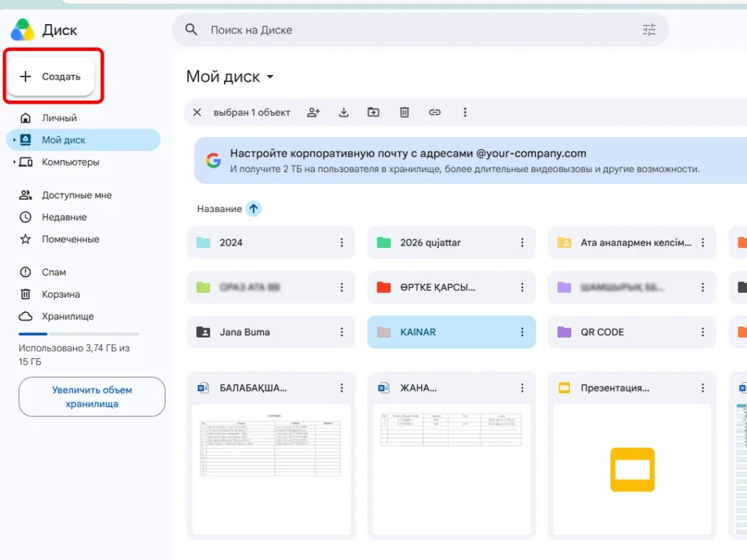The width and height of the screenshot is (747, 560).
Task: Open options for Презентация file
Action: click(703, 388)
